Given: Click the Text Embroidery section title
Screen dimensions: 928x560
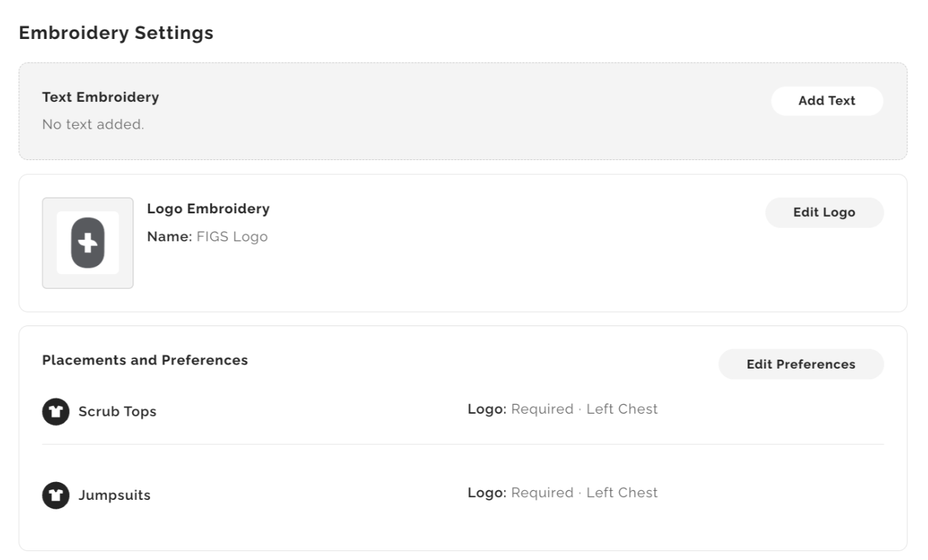Looking at the screenshot, I should click(101, 97).
